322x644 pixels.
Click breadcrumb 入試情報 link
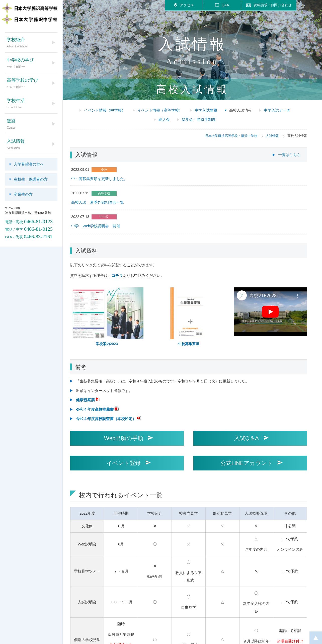272,136
